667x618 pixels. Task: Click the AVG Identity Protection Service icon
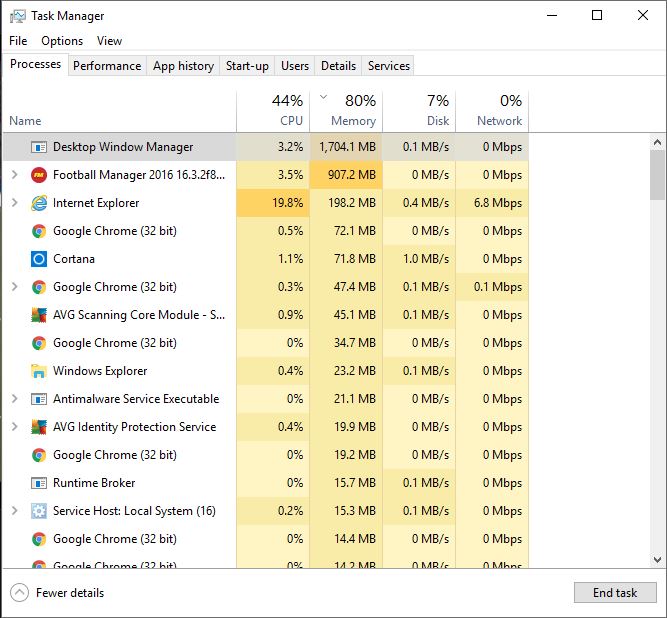tap(39, 427)
